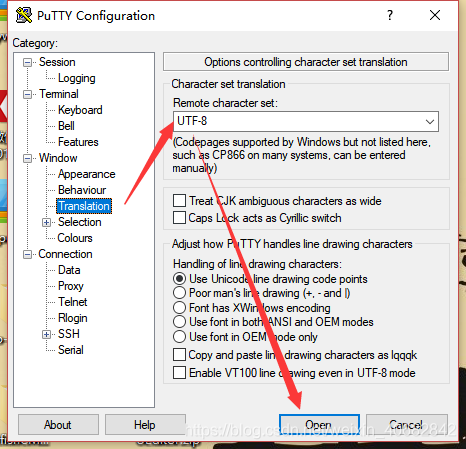Collapse the Terminal tree node
Viewport: 466px width, 449px height.
[27, 94]
